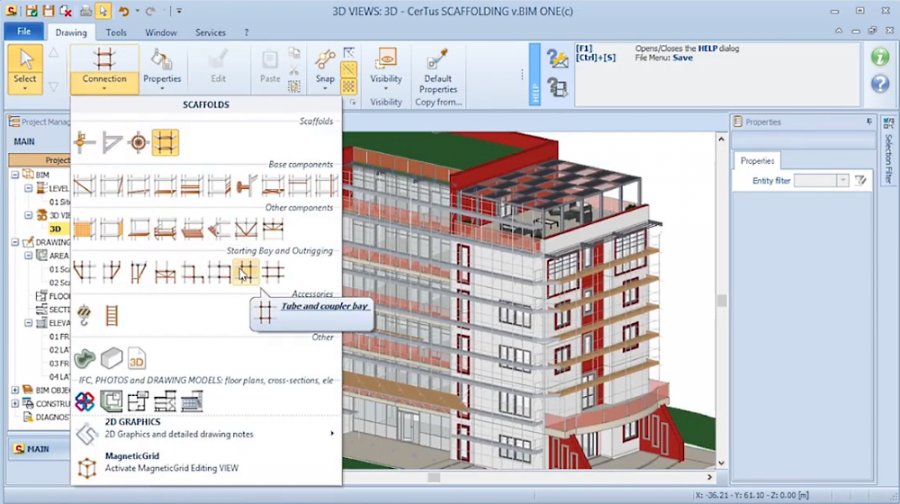Image resolution: width=900 pixels, height=504 pixels.
Task: Pick the orange joint node icon under Scaffolds
Action: 84,142
